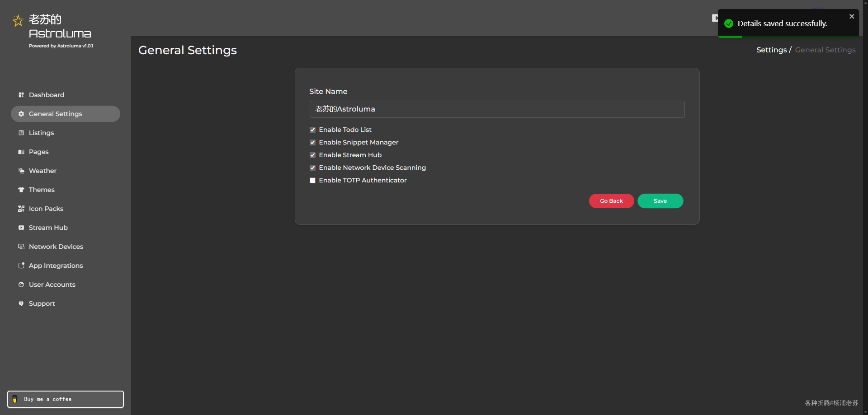Click the General Settings gear icon
The height and width of the screenshot is (415, 868).
click(x=21, y=114)
